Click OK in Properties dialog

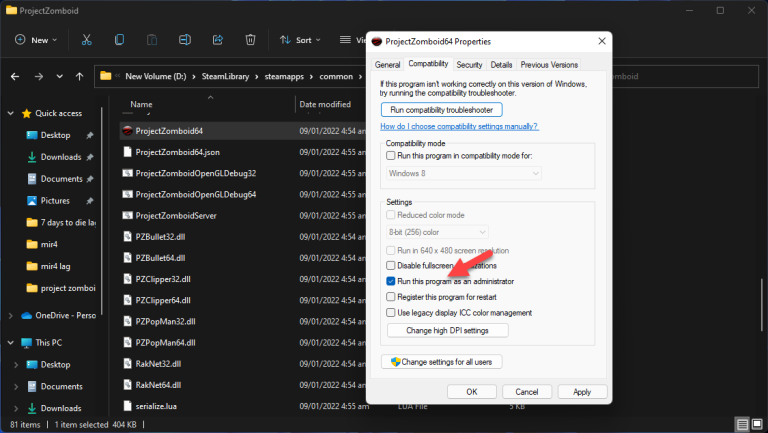tap(472, 392)
